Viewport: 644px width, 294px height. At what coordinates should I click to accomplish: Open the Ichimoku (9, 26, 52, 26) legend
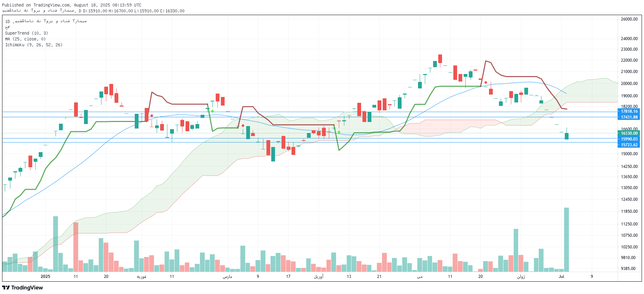(34, 45)
